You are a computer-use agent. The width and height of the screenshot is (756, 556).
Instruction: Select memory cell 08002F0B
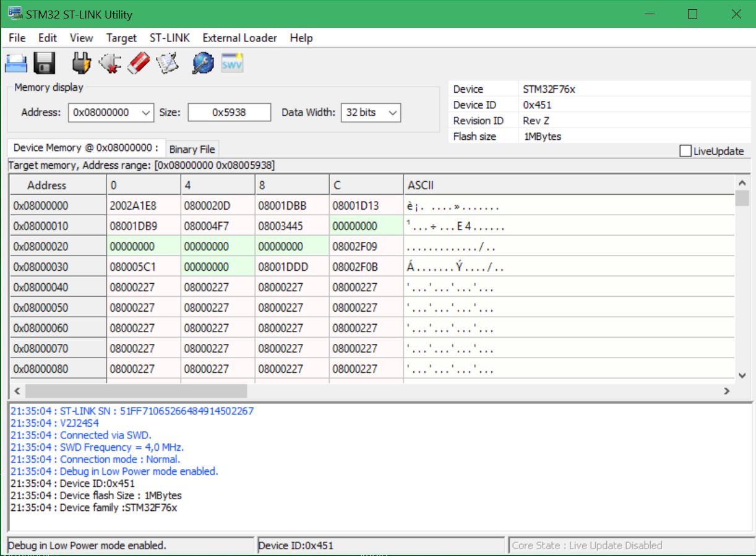366,267
